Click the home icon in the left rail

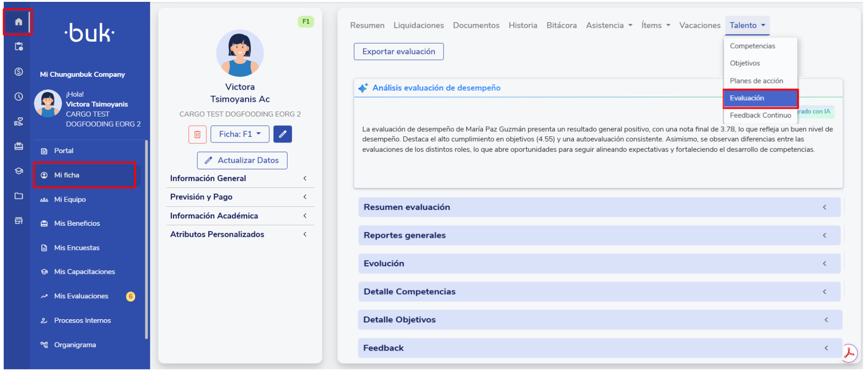pyautogui.click(x=19, y=22)
